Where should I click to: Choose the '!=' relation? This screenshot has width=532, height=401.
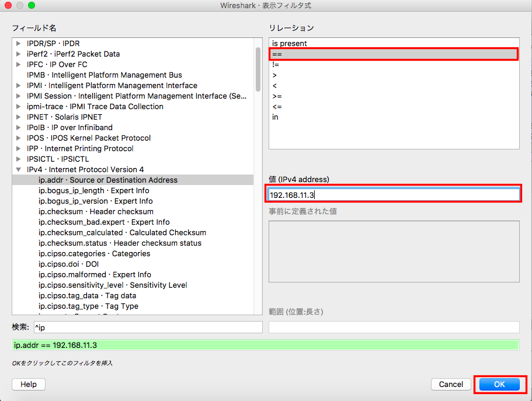click(x=394, y=64)
